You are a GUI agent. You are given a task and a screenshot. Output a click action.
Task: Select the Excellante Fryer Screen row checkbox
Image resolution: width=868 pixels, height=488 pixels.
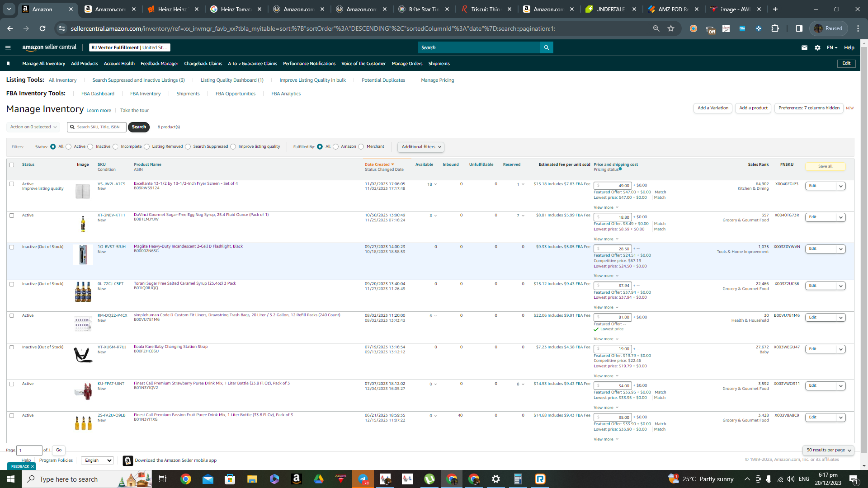point(12,184)
